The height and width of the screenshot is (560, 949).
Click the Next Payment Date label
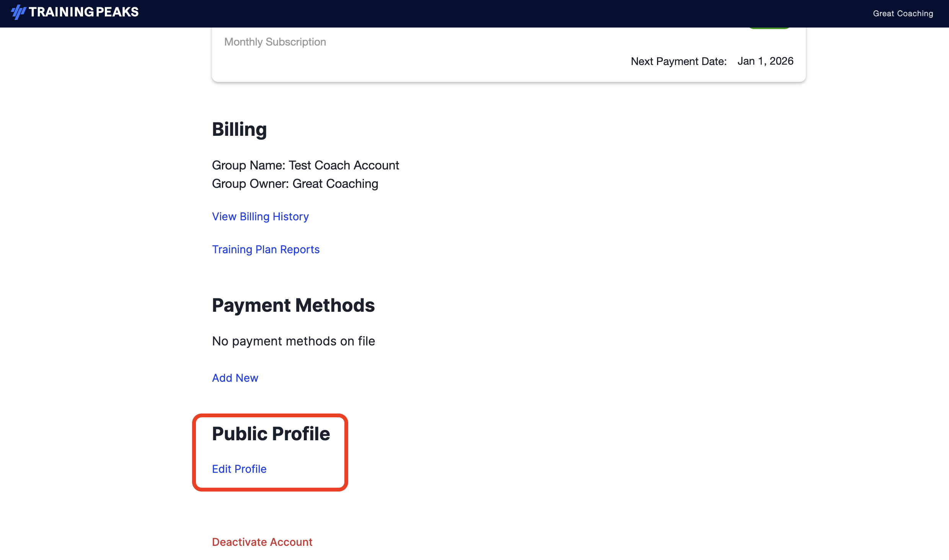coord(678,61)
